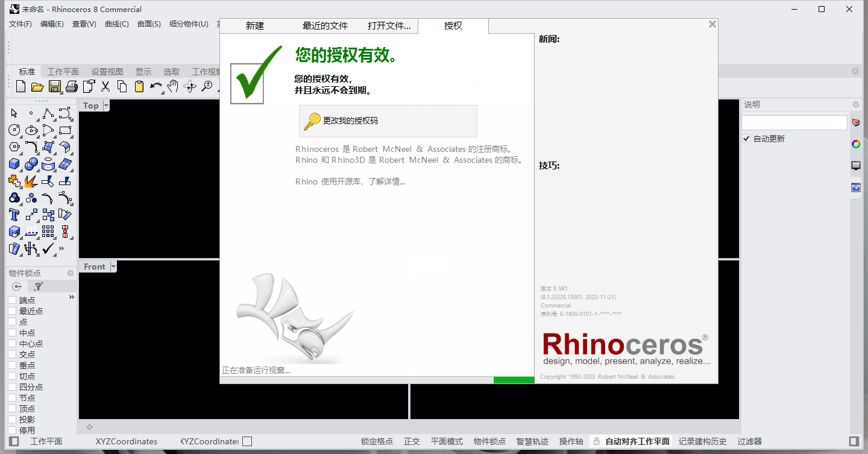Switch to the 新建 tab
The image size is (868, 454).
(x=255, y=26)
